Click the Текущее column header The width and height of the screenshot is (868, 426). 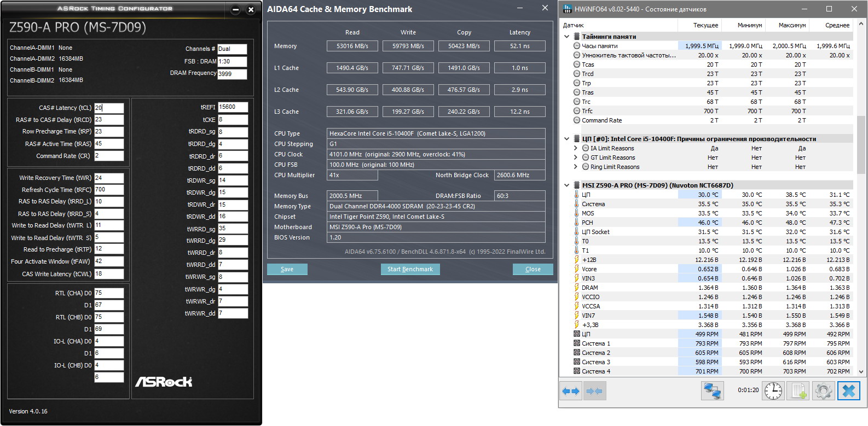(699, 25)
